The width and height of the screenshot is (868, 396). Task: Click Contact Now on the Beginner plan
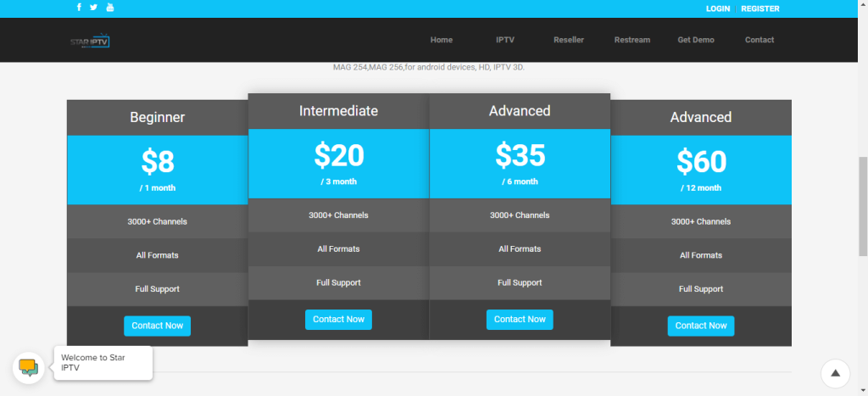coord(157,326)
